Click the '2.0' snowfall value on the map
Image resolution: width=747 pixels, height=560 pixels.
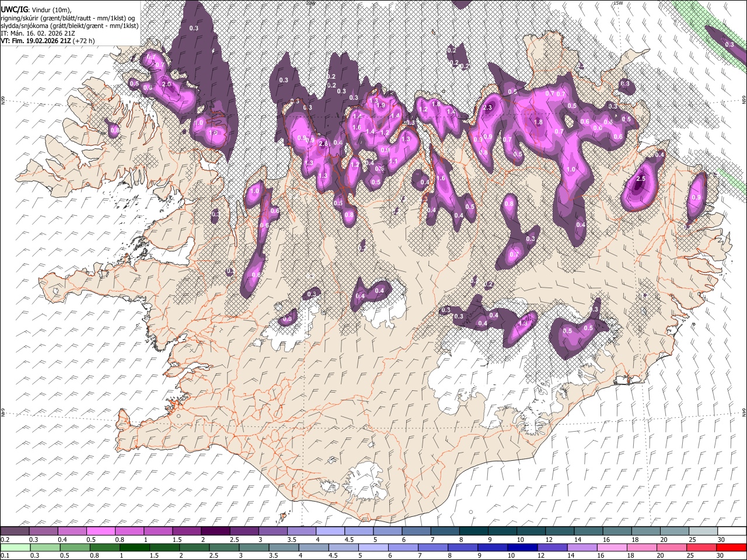[x=166, y=84]
